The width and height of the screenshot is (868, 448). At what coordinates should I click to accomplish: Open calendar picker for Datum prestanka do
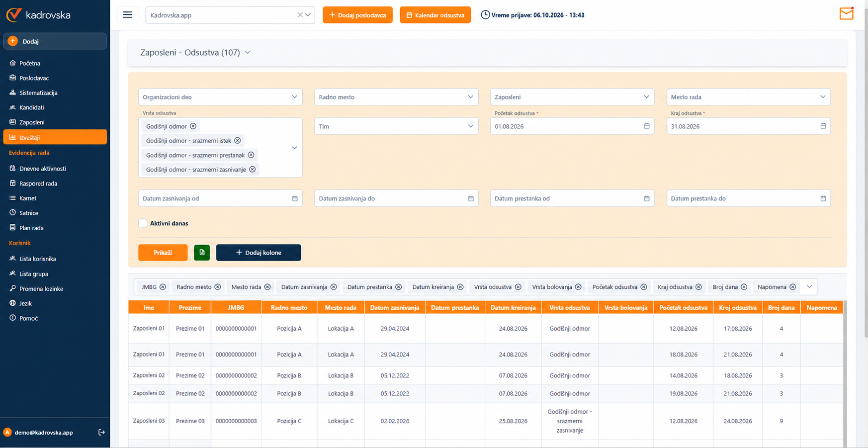[823, 198]
